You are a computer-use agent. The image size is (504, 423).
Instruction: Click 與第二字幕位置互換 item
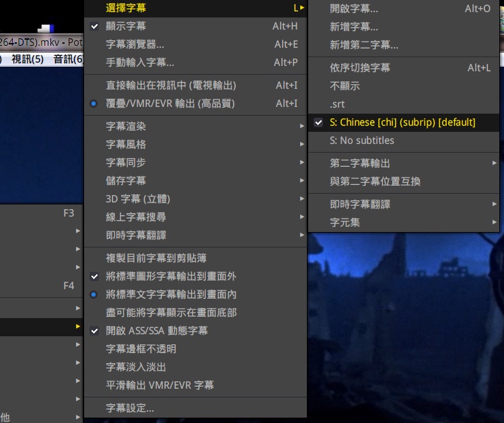(404, 182)
